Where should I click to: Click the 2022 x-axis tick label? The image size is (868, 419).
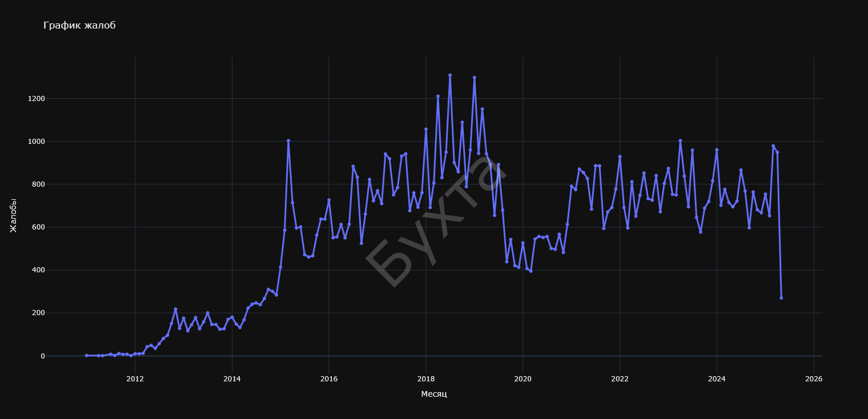[x=620, y=378]
